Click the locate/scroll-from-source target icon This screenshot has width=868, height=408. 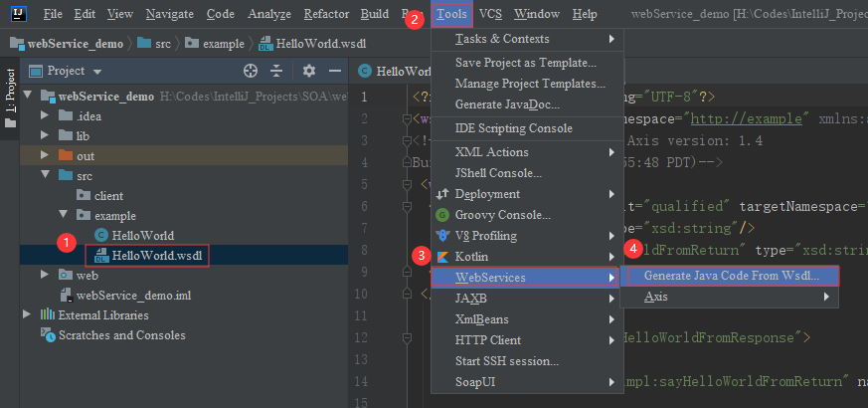251,71
